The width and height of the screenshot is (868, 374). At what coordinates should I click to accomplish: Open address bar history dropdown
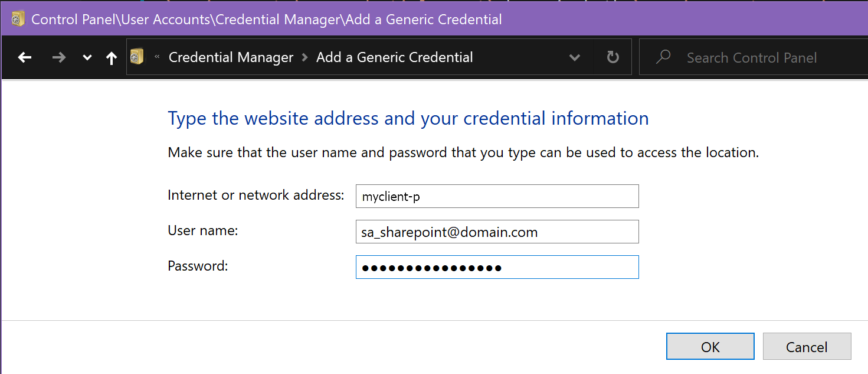click(x=574, y=57)
